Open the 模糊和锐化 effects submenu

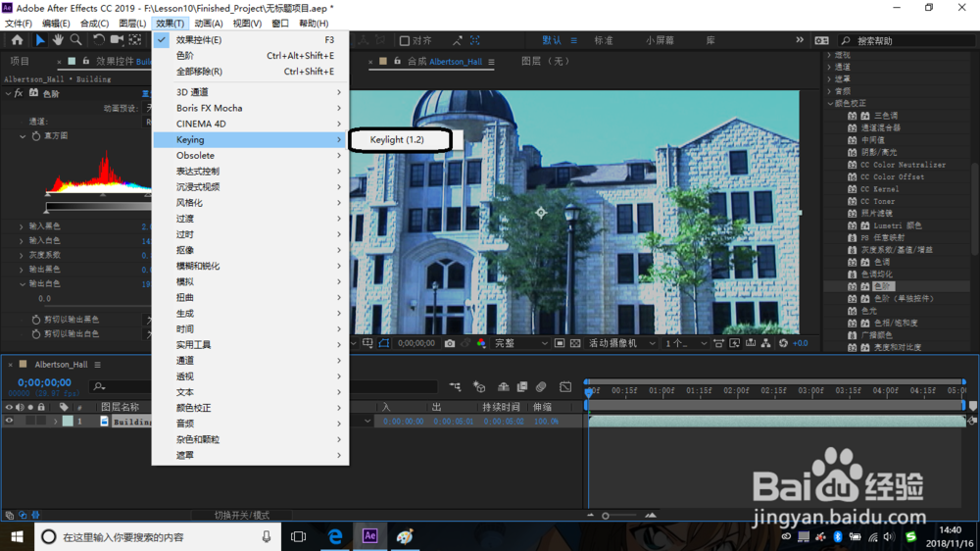point(250,266)
